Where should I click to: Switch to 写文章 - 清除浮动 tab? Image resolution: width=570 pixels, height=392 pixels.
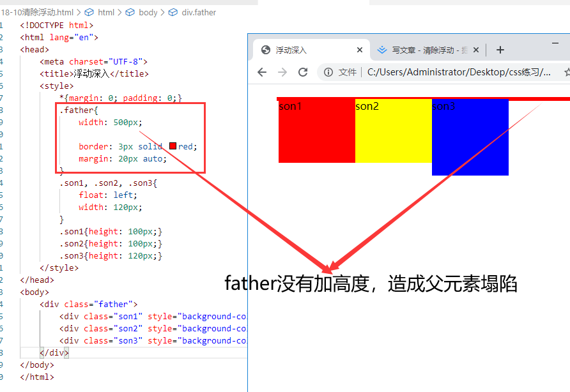(x=427, y=50)
